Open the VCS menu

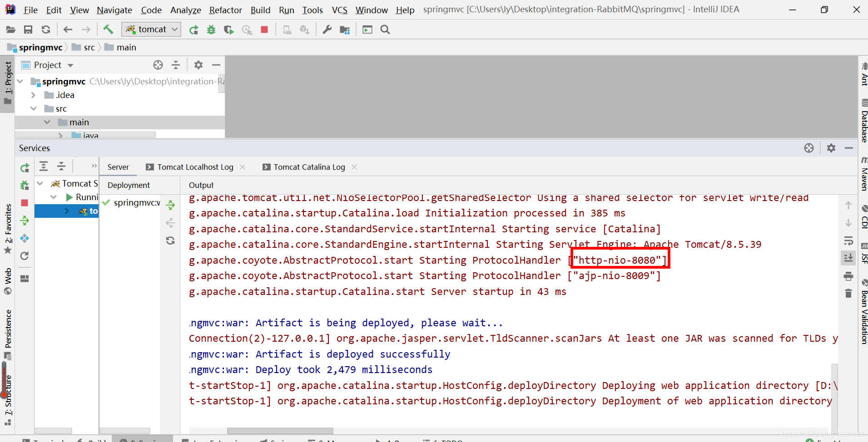339,10
